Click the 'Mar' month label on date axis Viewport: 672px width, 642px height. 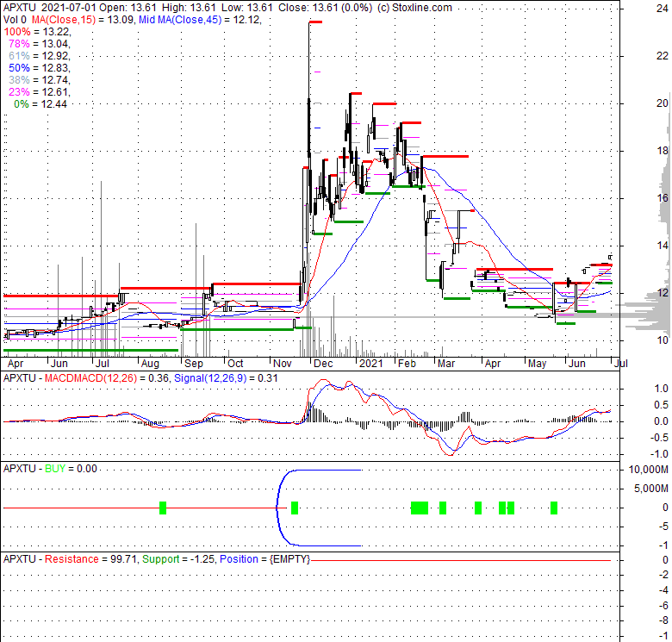click(x=446, y=364)
